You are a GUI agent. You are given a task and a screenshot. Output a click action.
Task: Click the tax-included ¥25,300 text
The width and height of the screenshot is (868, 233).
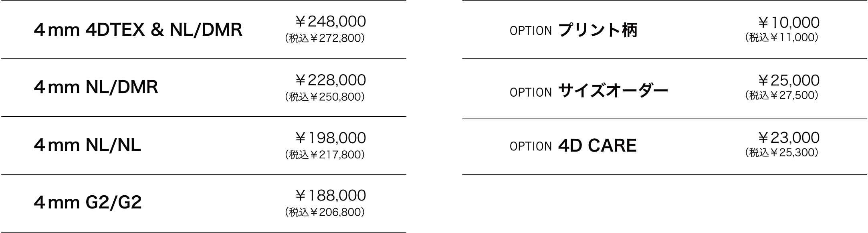781,153
